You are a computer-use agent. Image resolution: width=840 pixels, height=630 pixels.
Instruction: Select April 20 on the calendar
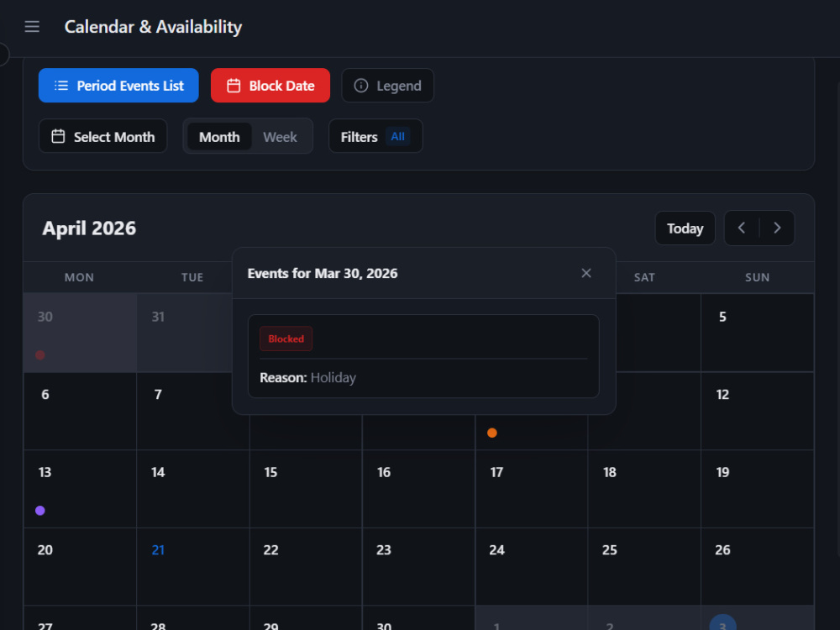point(80,566)
